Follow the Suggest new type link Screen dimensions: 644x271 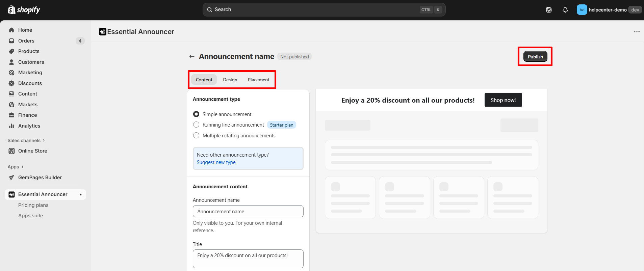click(x=216, y=162)
